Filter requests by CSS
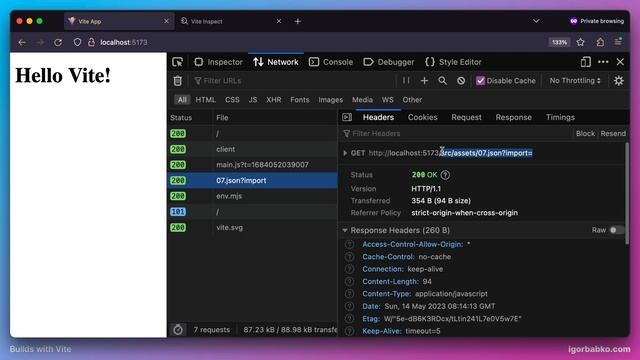The width and height of the screenshot is (640, 360). click(x=232, y=100)
